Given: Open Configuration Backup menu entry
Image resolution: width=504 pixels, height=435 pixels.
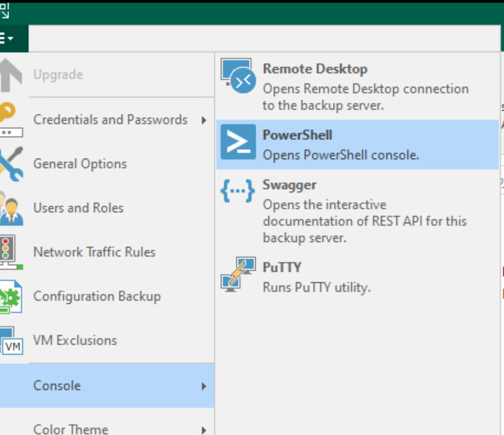Looking at the screenshot, I should pos(107,296).
